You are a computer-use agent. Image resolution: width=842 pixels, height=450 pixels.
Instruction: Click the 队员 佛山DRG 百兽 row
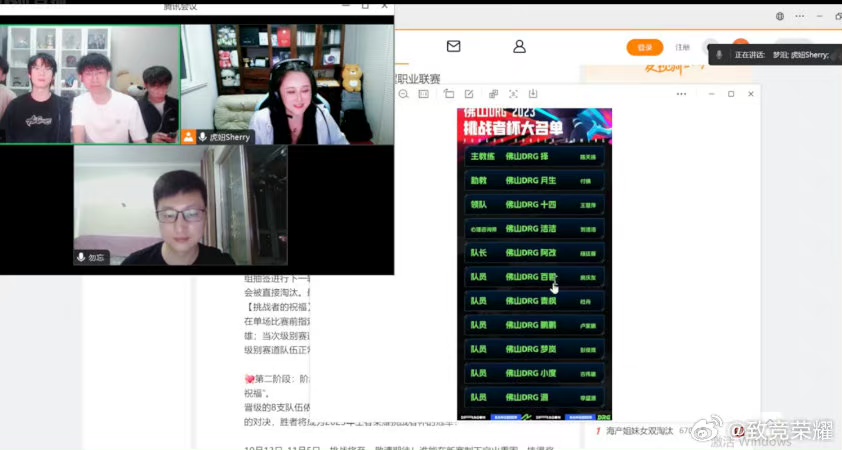pyautogui.click(x=534, y=277)
